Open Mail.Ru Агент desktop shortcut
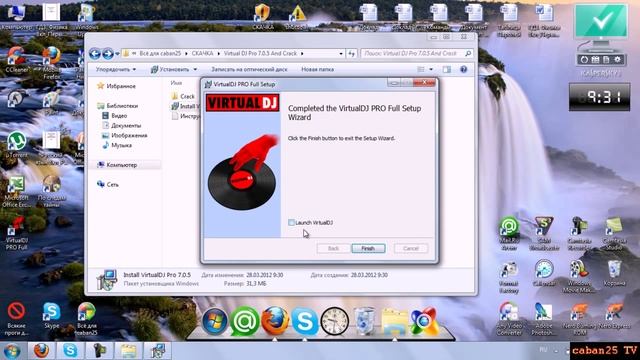Image resolution: width=640 pixels, height=360 pixels. click(509, 233)
